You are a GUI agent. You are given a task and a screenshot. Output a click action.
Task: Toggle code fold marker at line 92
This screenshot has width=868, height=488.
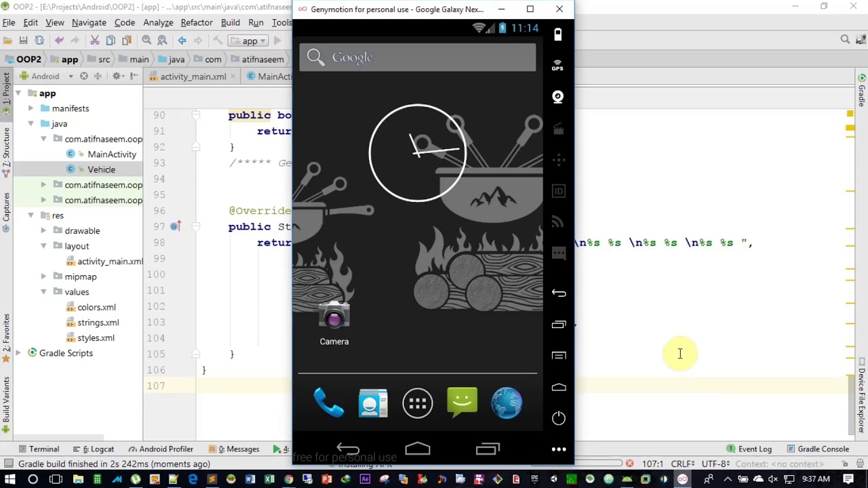tap(196, 146)
